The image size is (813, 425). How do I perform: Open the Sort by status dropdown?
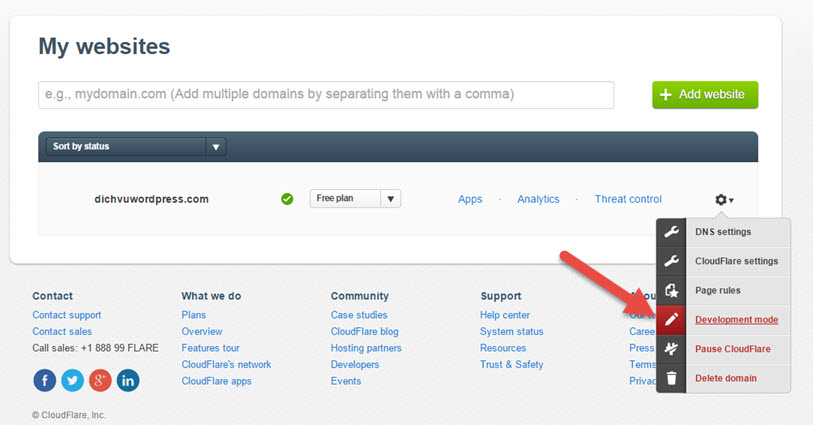tap(136, 147)
